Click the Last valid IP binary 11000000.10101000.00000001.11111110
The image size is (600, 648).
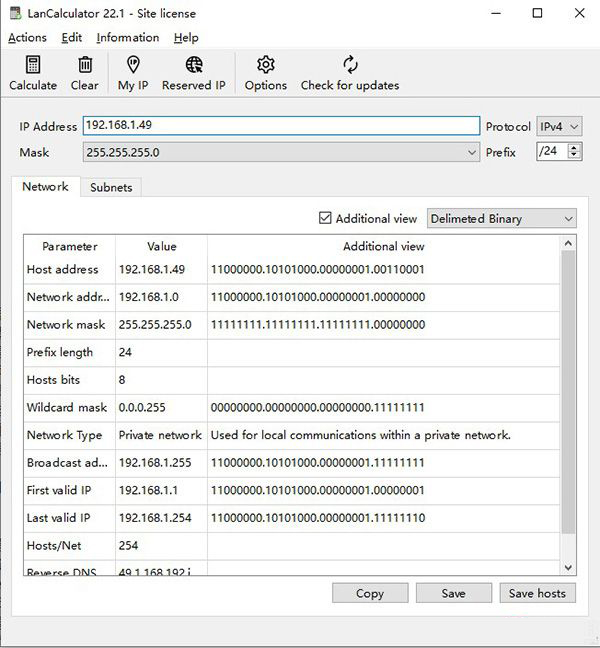pos(318,518)
